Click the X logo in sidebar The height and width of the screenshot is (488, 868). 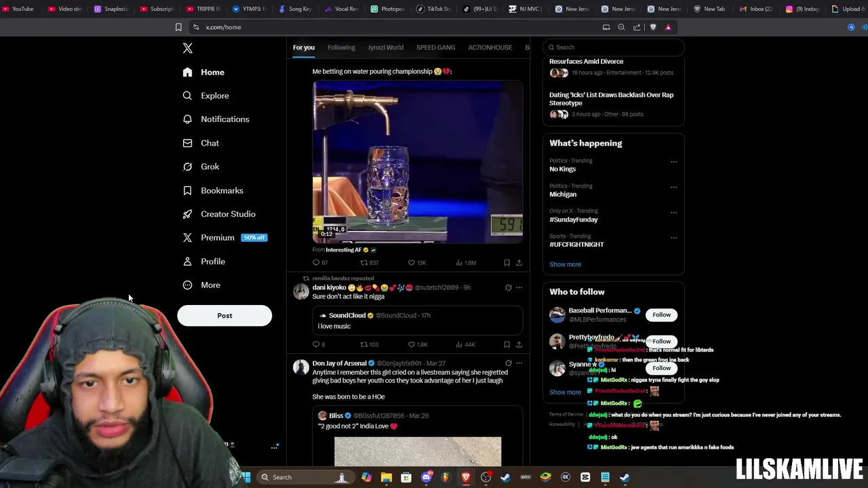(x=188, y=48)
